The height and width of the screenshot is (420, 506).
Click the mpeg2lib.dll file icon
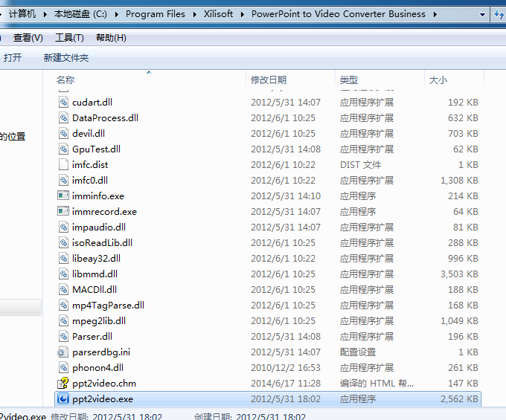63,321
